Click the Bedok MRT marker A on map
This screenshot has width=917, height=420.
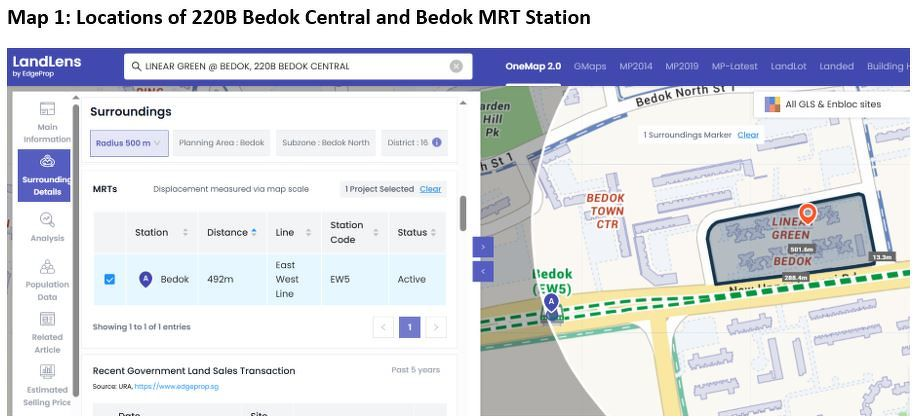coord(550,302)
